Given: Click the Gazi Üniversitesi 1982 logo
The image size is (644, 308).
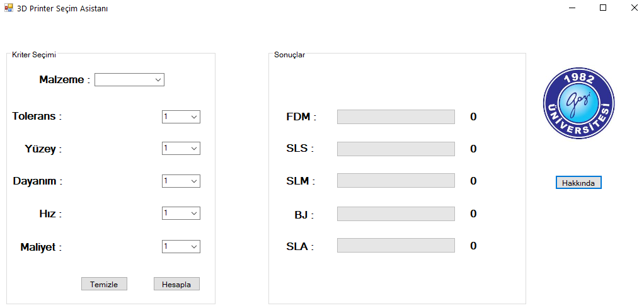Looking at the screenshot, I should pyautogui.click(x=578, y=103).
